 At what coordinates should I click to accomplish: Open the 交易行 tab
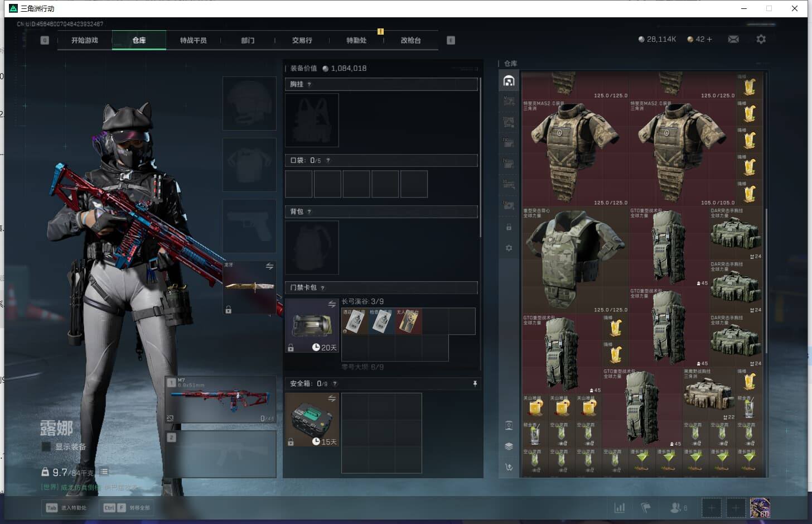pos(302,40)
